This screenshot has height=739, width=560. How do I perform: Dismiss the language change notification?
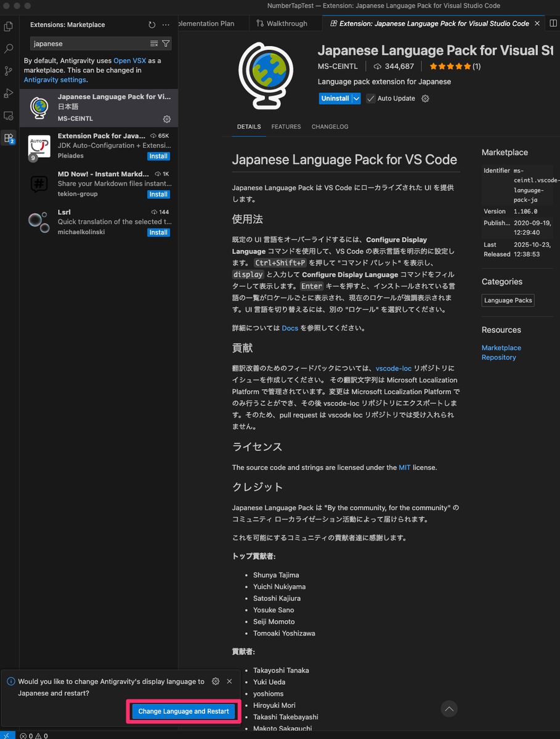tap(229, 682)
